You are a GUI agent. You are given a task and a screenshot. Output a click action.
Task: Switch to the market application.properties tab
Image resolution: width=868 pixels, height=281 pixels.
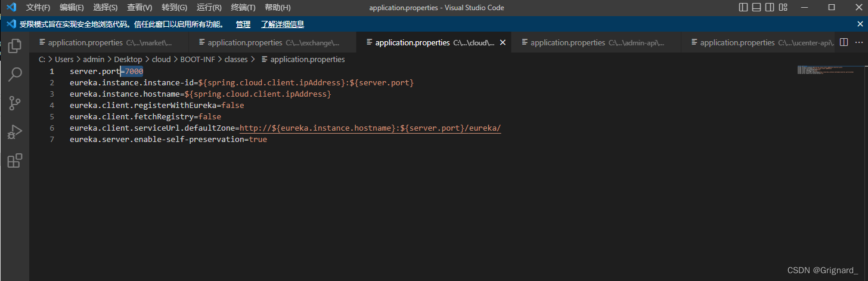tap(109, 42)
